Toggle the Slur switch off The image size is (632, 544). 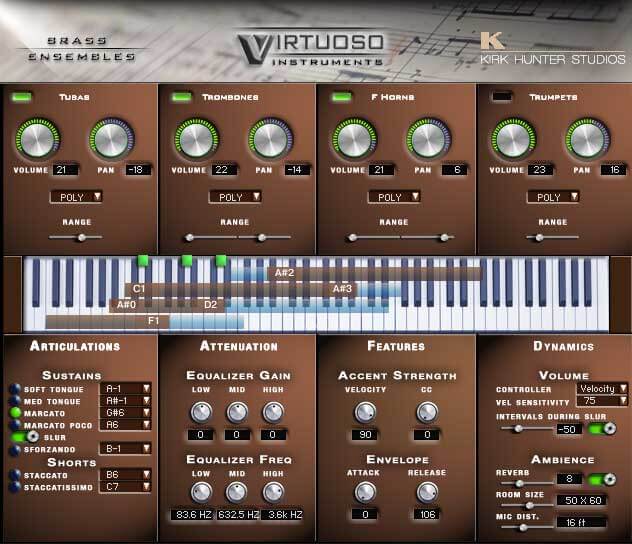(25, 437)
